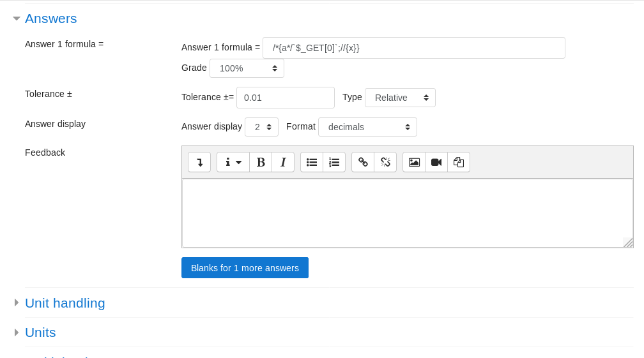Insert a link in the feedback
The height and width of the screenshot is (358, 644).
point(363,162)
